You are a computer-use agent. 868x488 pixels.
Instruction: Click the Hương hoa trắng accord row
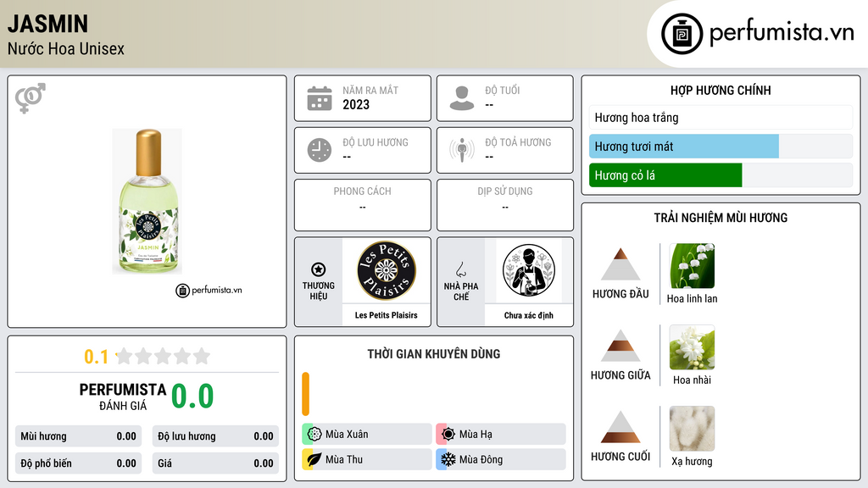721,117
